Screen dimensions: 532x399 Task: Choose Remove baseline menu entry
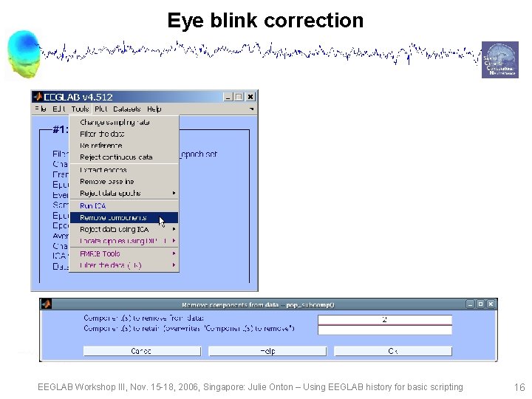tap(124, 182)
